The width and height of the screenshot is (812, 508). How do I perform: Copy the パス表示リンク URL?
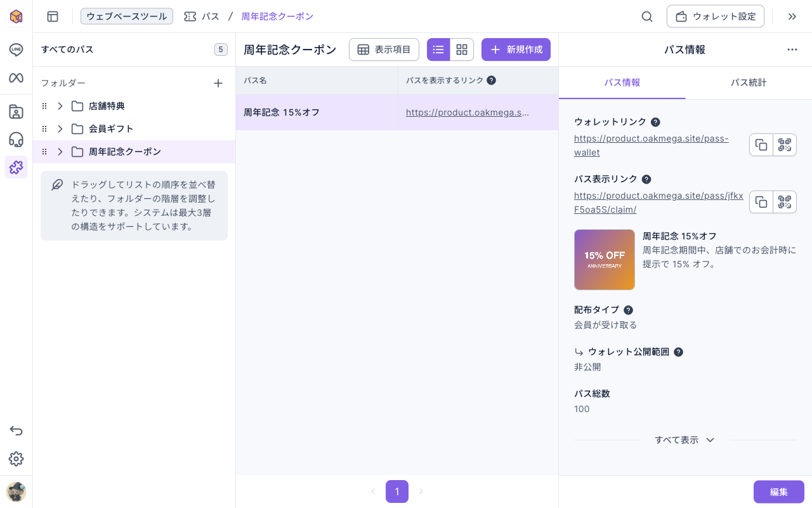pos(761,202)
